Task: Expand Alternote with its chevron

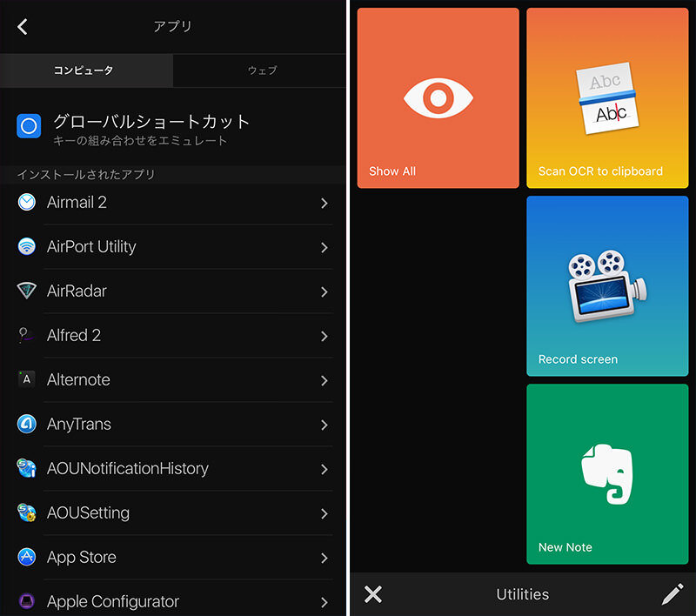Action: pyautogui.click(x=325, y=381)
